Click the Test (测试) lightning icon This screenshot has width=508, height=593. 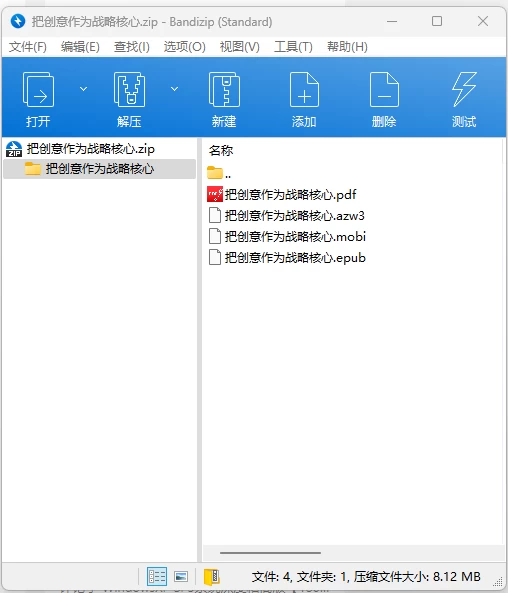[x=464, y=90]
